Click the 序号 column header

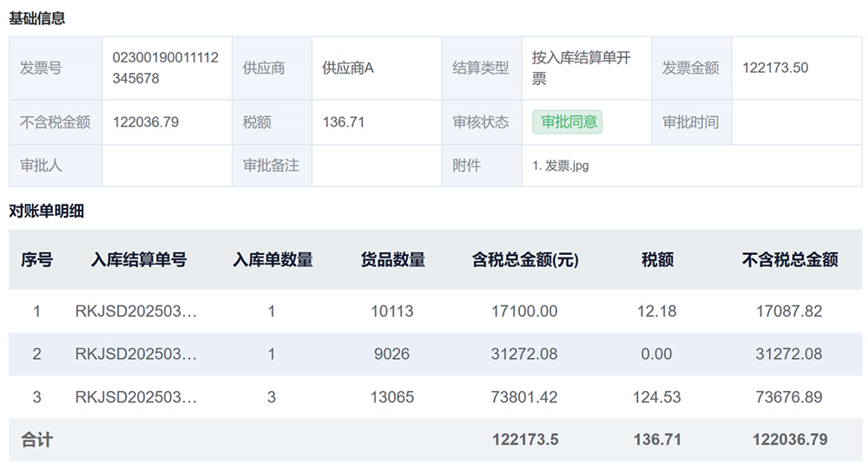36,260
